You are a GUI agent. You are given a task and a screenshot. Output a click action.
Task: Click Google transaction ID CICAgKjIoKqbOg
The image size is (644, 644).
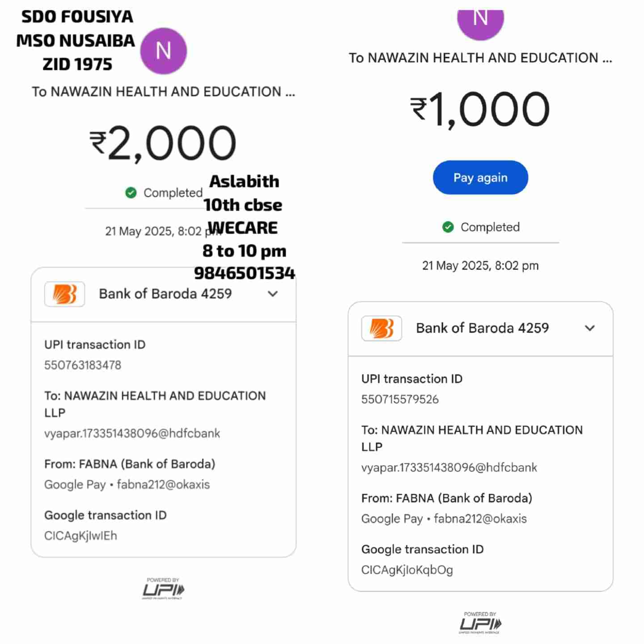[x=407, y=570]
